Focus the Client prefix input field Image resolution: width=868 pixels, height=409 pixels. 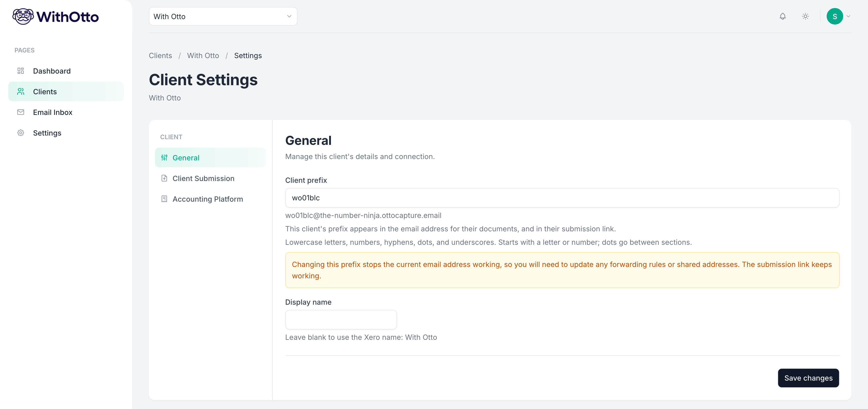click(562, 198)
